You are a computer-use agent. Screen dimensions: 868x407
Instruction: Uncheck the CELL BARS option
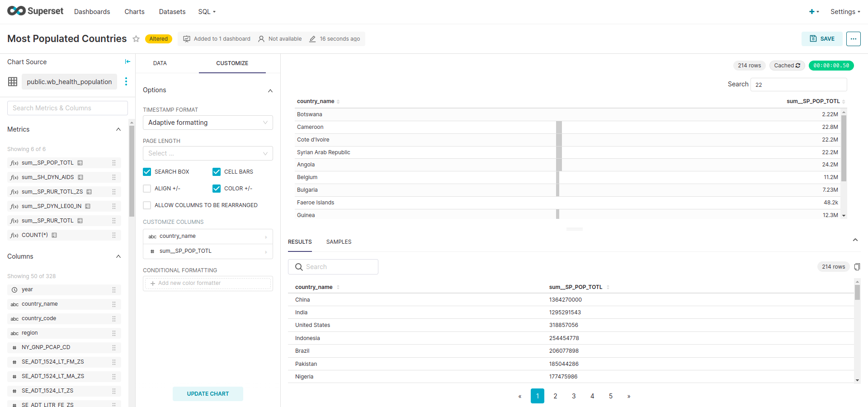(x=217, y=172)
